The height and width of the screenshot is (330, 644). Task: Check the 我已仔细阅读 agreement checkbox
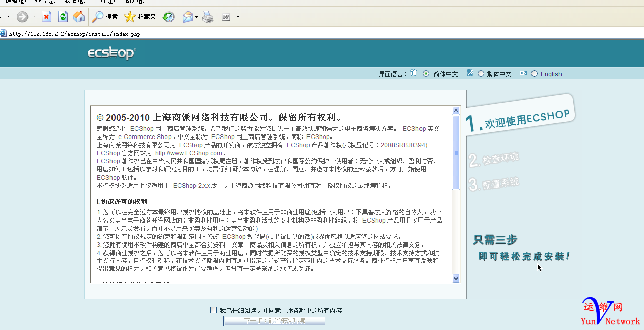214,310
